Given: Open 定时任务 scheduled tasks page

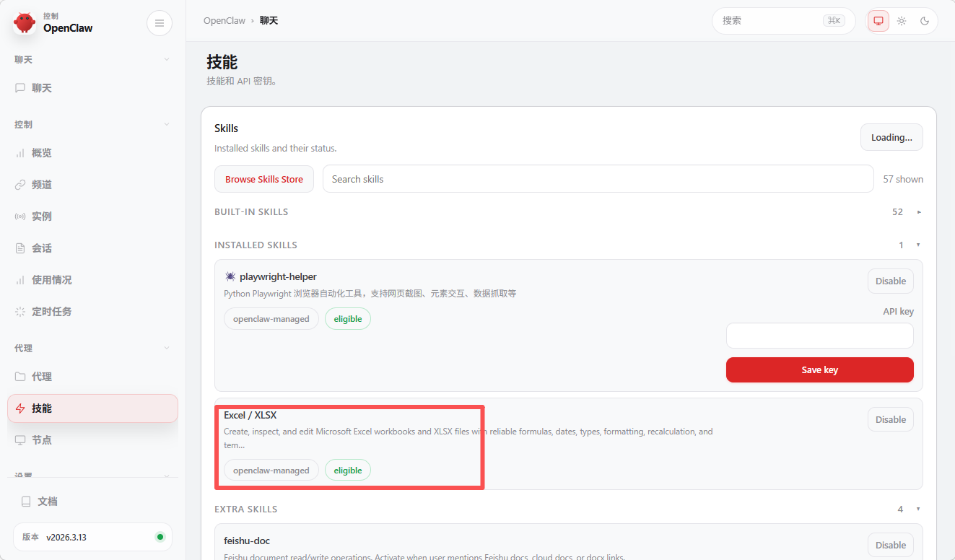Looking at the screenshot, I should pyautogui.click(x=52, y=312).
